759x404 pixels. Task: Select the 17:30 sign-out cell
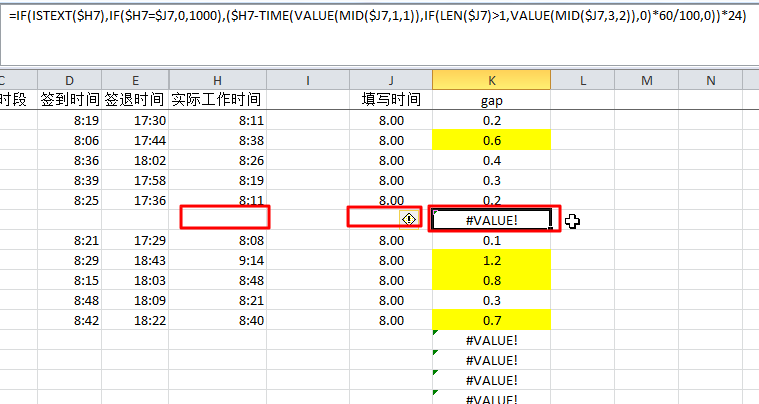tap(135, 120)
